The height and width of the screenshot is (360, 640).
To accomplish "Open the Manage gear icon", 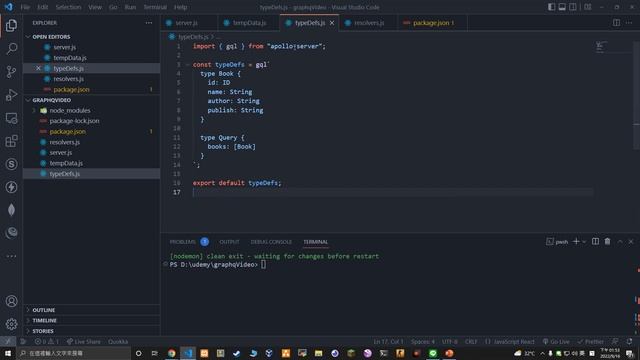I will (11, 324).
